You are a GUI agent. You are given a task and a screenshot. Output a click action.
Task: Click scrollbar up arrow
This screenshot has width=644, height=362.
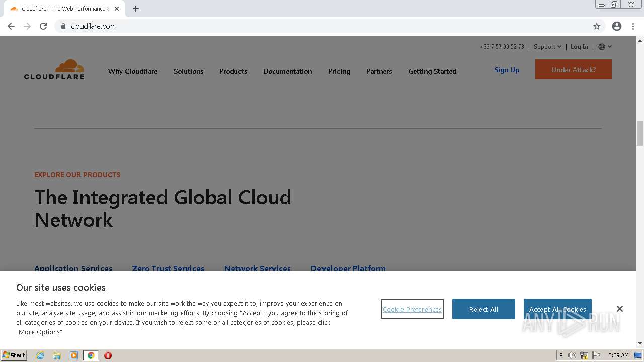point(640,40)
